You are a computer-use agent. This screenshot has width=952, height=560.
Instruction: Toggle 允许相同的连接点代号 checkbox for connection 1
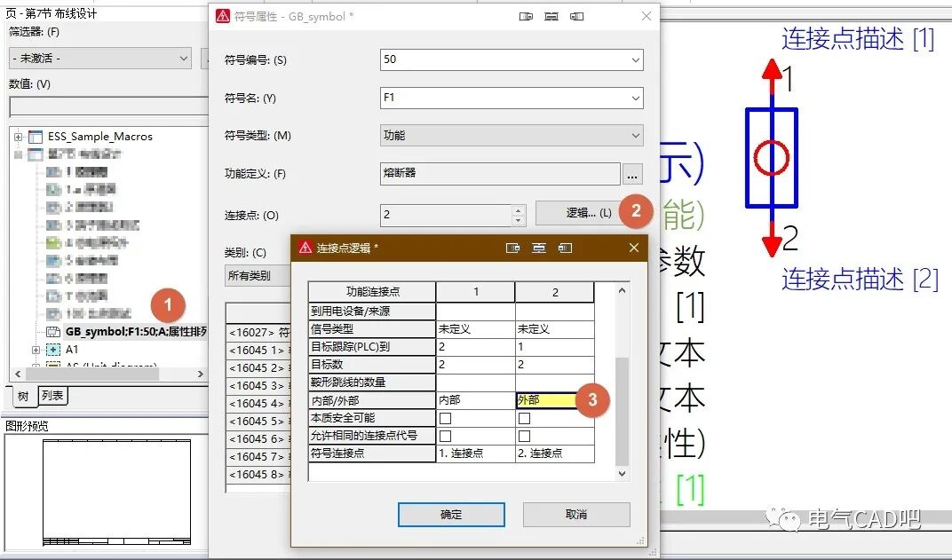445,436
